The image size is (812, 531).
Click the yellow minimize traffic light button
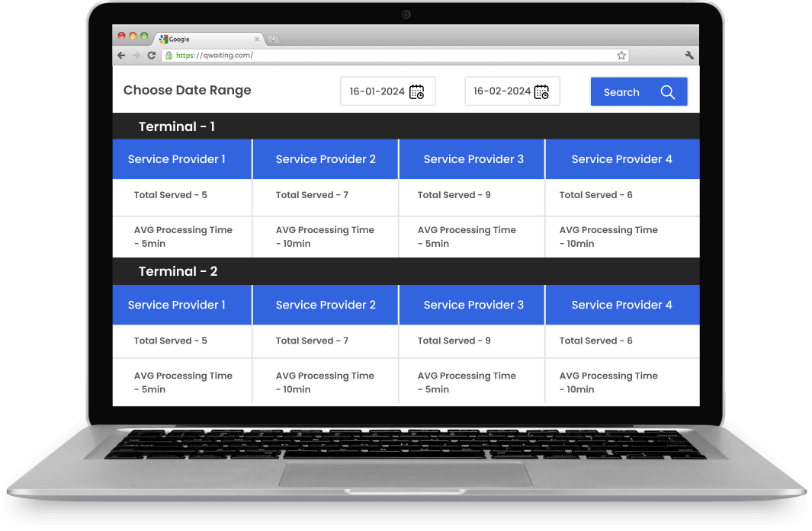coord(132,35)
